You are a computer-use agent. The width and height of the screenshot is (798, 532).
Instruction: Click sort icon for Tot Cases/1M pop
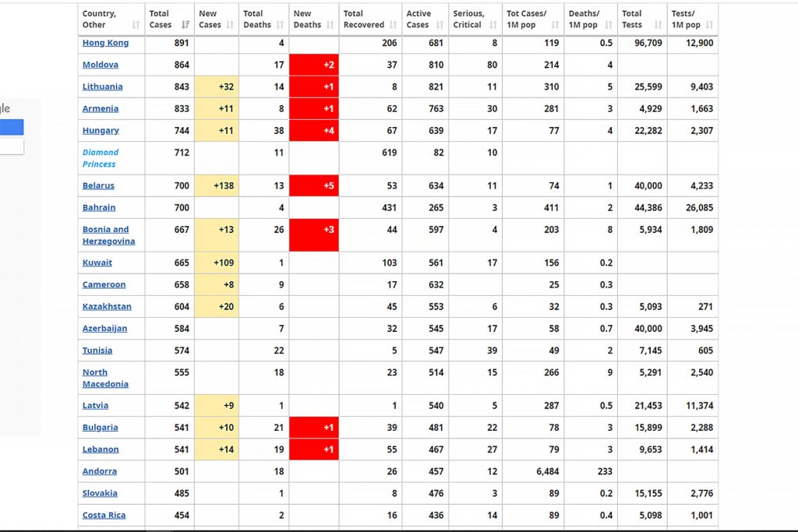pos(556,25)
